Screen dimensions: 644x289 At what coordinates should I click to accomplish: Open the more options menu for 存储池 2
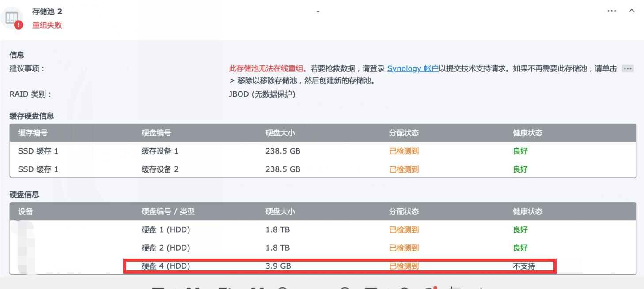point(612,11)
